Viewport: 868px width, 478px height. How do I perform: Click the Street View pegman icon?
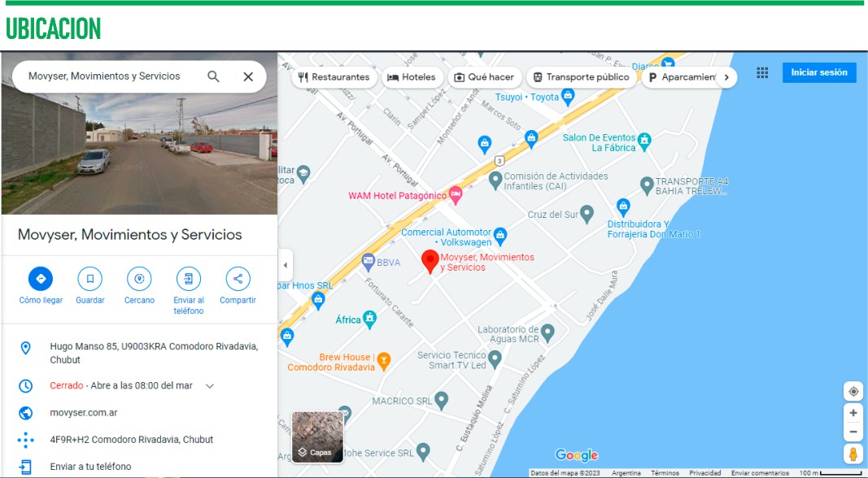coord(853,454)
